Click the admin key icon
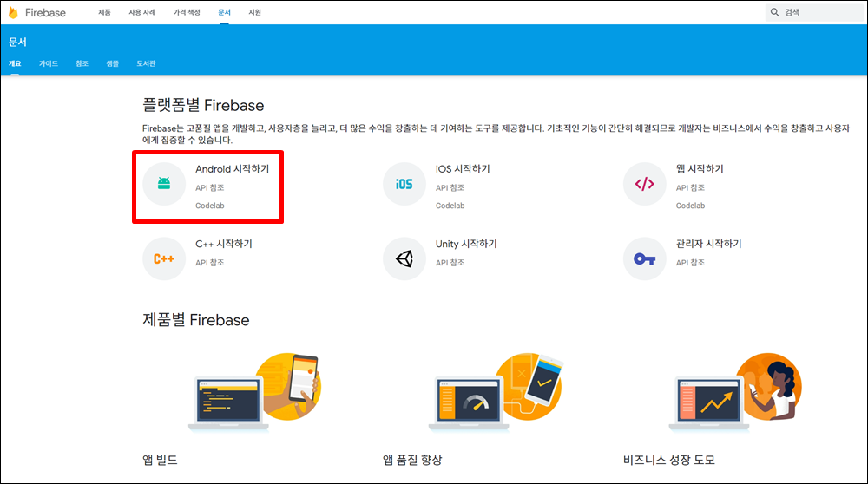Screen dimensions: 868x484 tap(644, 258)
